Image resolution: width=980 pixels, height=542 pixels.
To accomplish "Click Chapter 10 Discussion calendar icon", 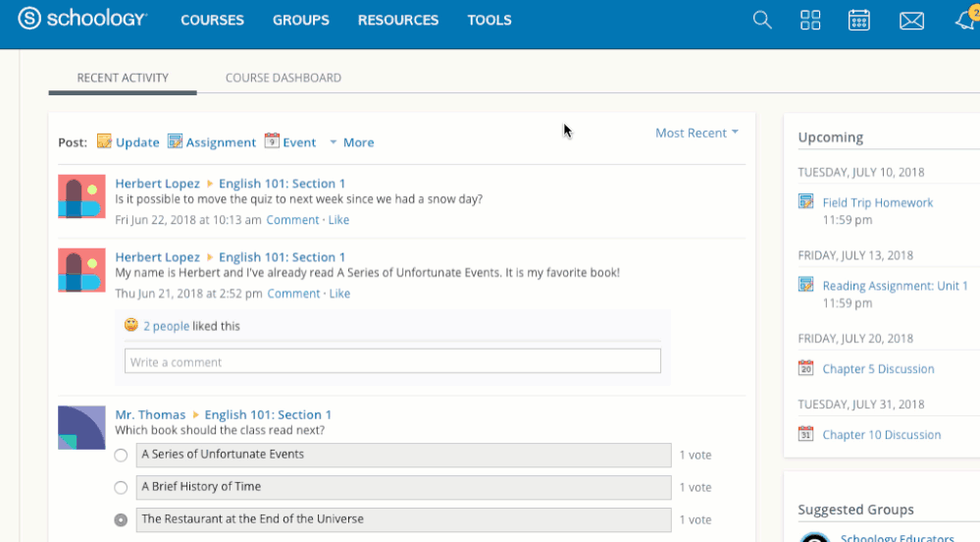I will click(805, 433).
